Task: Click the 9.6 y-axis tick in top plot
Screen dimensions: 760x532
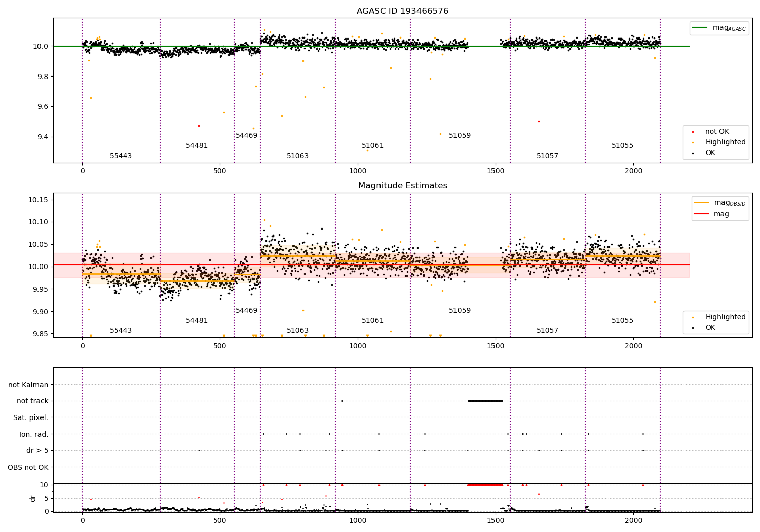Action: coord(42,107)
